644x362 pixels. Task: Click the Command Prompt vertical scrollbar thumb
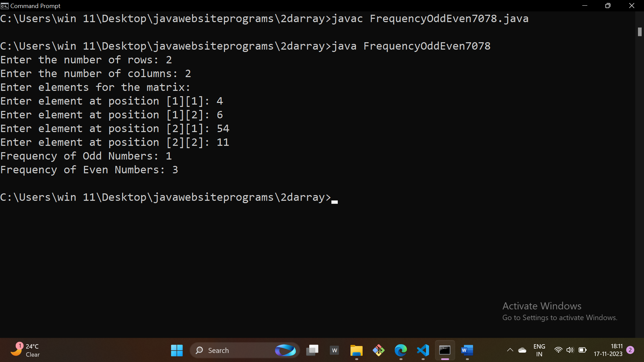click(x=640, y=32)
